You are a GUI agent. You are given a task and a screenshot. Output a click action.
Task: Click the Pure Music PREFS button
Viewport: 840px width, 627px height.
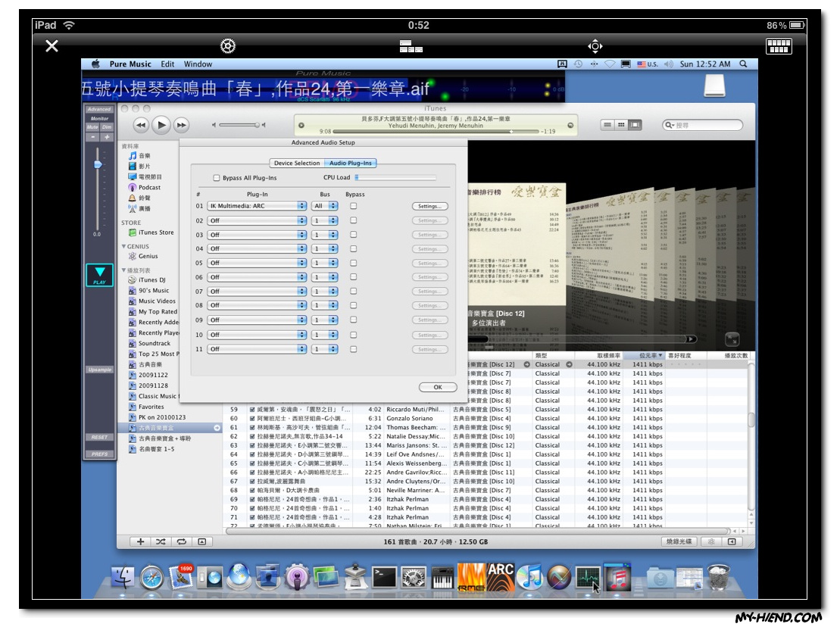(x=99, y=454)
